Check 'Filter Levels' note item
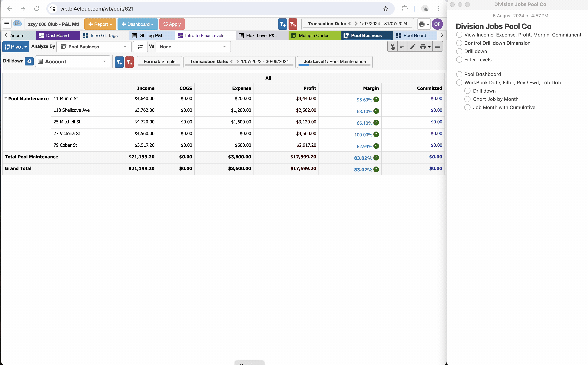 click(x=459, y=60)
